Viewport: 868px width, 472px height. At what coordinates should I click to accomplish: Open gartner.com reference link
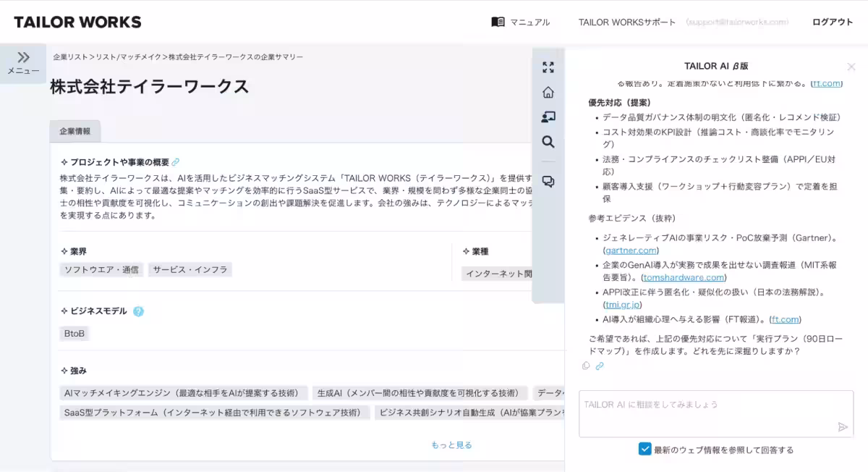tap(631, 250)
